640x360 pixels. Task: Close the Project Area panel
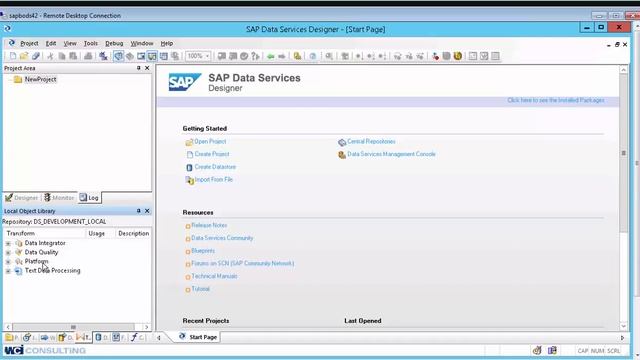pos(147,68)
